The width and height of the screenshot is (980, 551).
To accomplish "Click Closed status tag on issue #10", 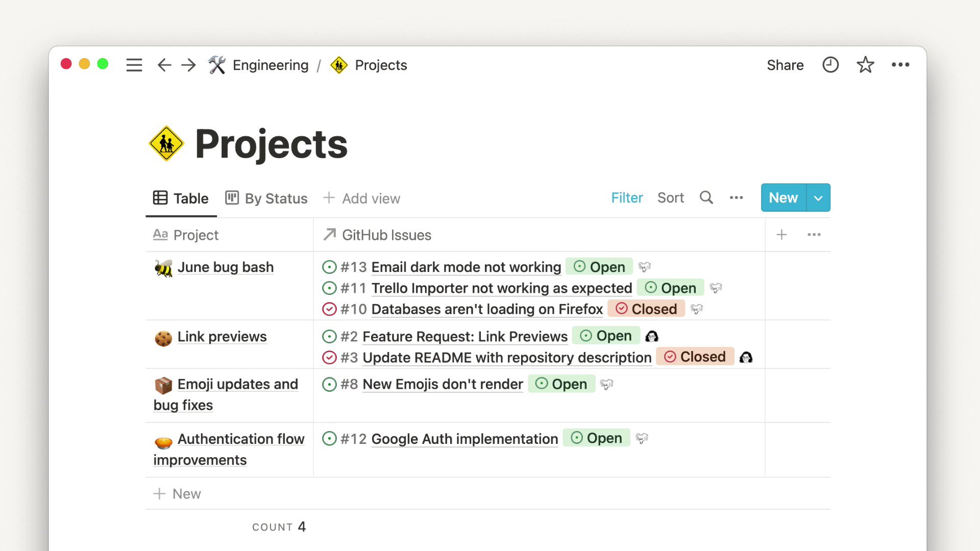I will tap(646, 309).
